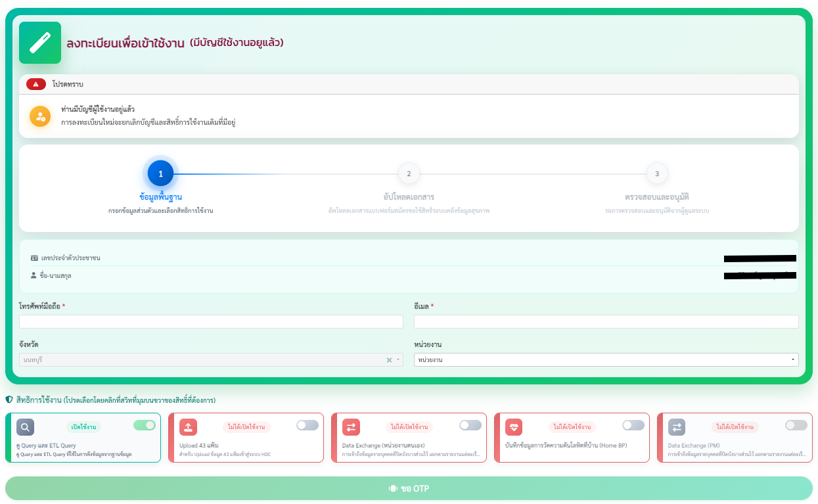
Task: Enable the Data Exchange (หน่วยงานตนเอง) switch
Action: click(470, 425)
